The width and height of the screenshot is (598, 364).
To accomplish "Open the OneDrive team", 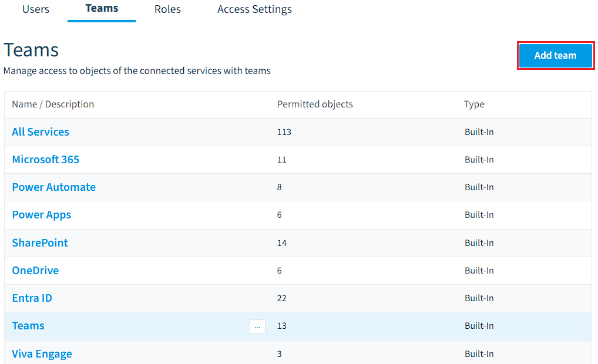I will [x=35, y=271].
